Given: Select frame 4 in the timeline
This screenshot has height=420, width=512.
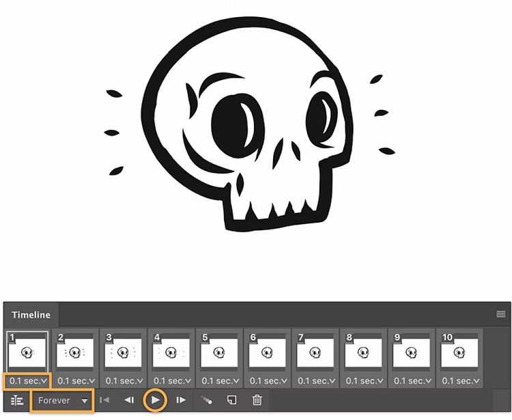Looking at the screenshot, I should click(171, 353).
